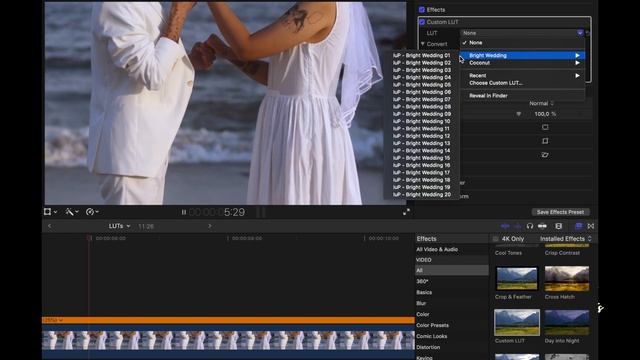Go back in timeline history
640x360 pixels.
click(49, 226)
